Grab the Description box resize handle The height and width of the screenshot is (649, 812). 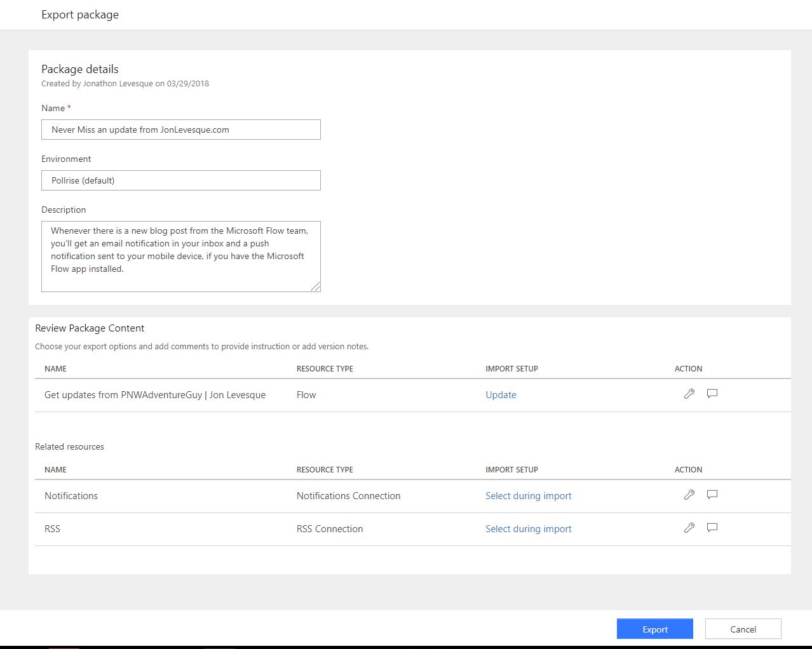tap(316, 287)
